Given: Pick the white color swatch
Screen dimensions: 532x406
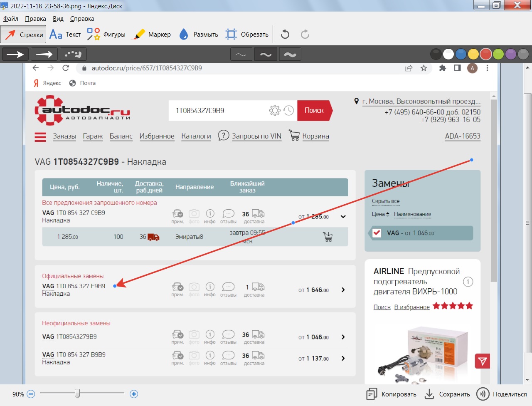Looking at the screenshot, I should point(448,54).
